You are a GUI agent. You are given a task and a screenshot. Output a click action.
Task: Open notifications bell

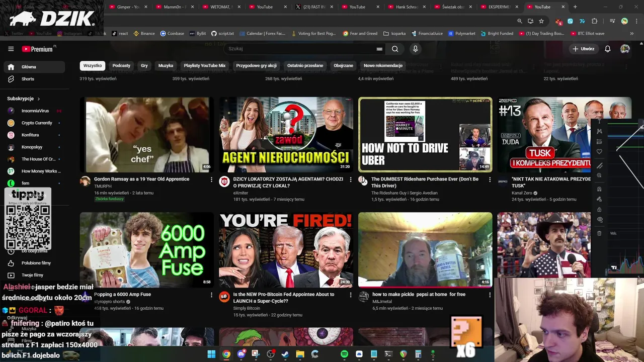607,49
